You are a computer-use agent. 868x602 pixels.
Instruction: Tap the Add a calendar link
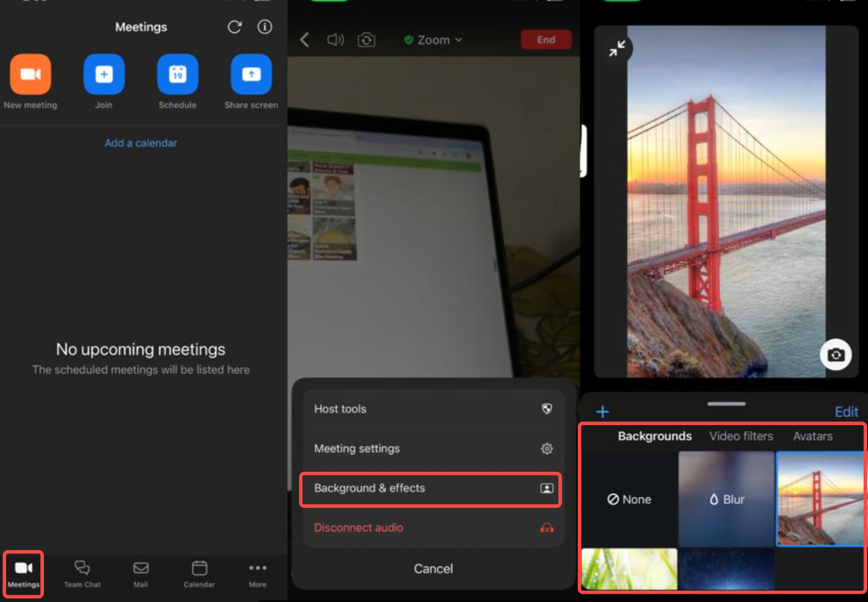pyautogui.click(x=141, y=143)
